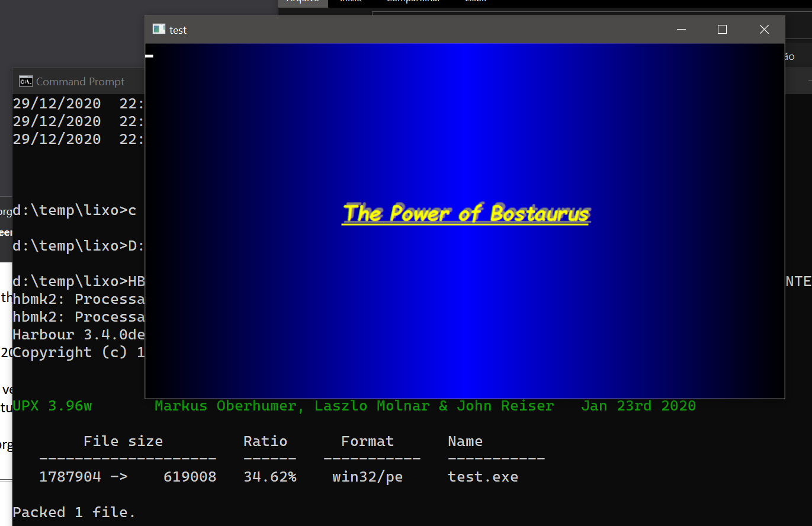Click the Command Prompt title bar icon
This screenshot has width=812, height=526.
(x=25, y=81)
